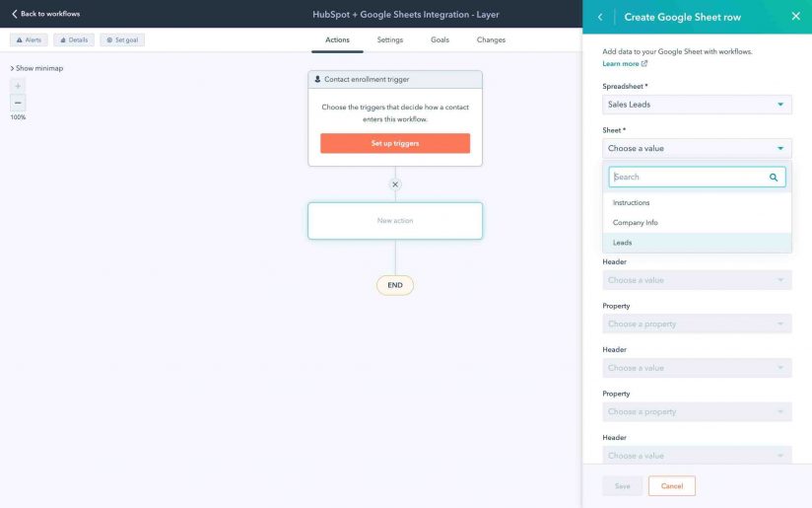812x508 pixels.
Task: Collapse the Sheet Choose a value dropdown
Action: (x=697, y=149)
